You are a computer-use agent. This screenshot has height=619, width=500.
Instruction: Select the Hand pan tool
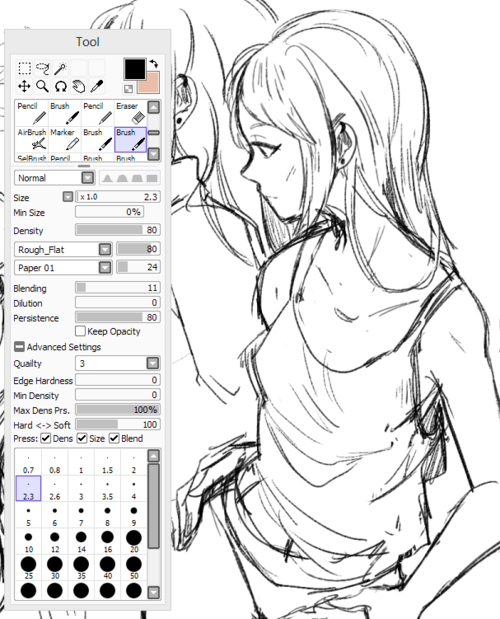(x=79, y=86)
